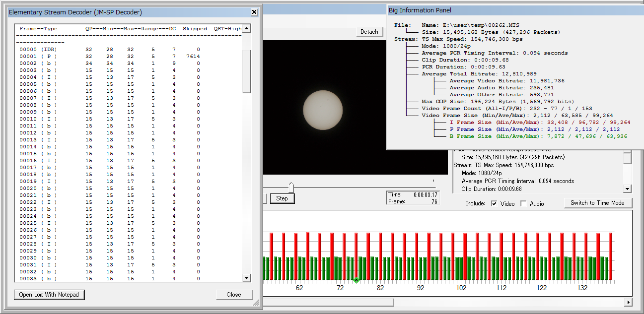Viewport: 644px width, 314px height.
Task: Click the decoder dialog resize grip
Action: [256, 302]
